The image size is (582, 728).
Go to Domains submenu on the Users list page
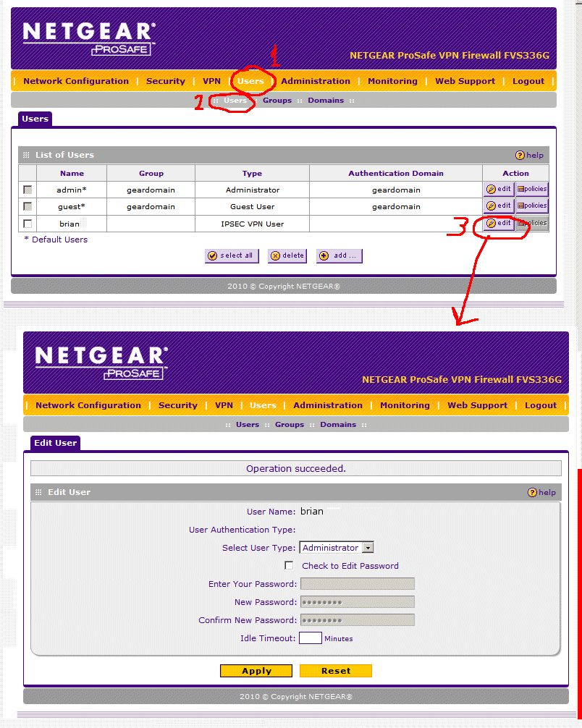326,101
